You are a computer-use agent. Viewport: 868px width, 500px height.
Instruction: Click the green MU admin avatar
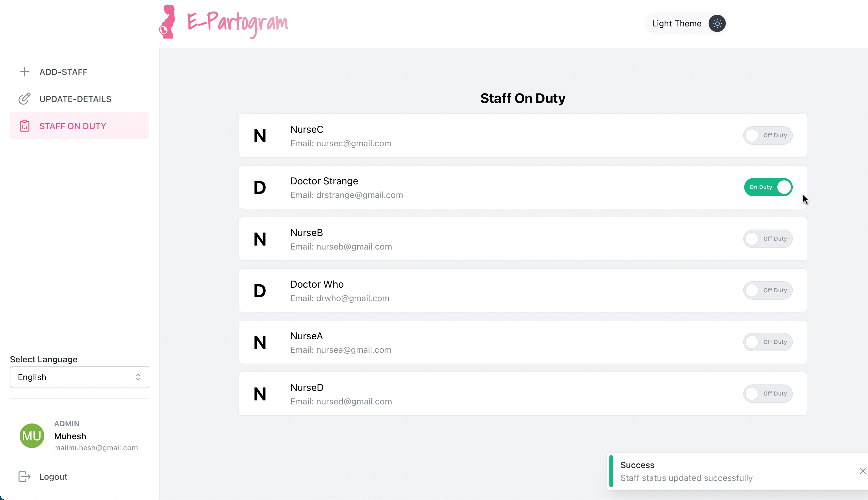32,436
